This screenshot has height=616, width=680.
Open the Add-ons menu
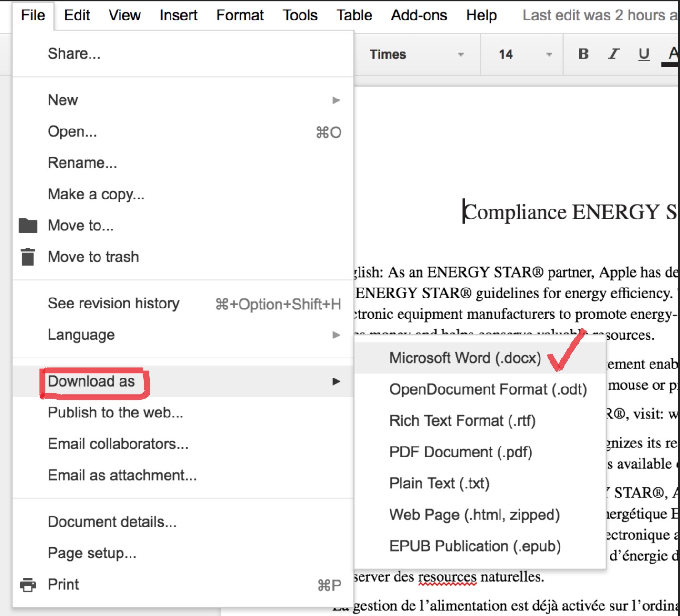pos(419,15)
